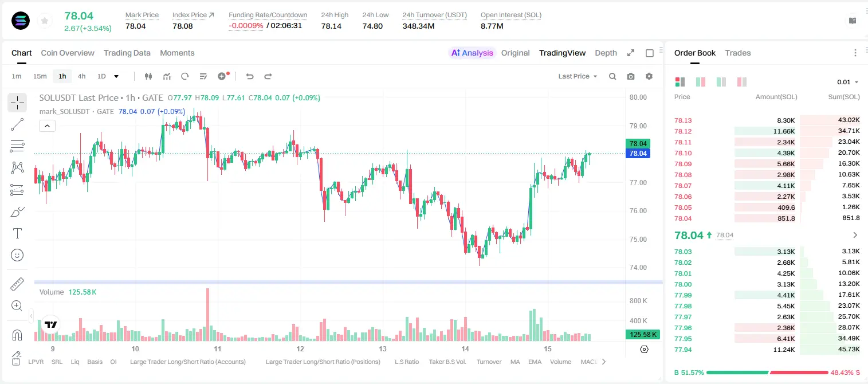
Task: Switch to the Trades tab
Action: point(737,53)
